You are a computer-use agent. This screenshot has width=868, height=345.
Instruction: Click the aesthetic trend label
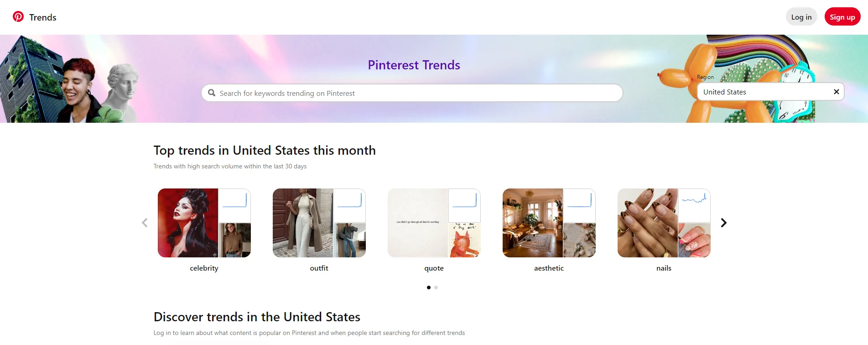click(x=549, y=268)
